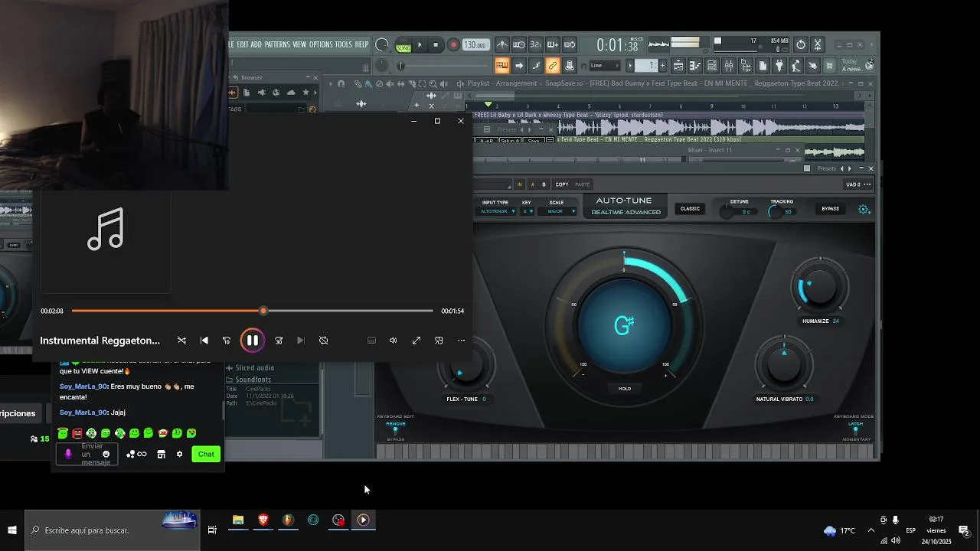Open Auto-Tune Key dropdown

tap(528, 211)
